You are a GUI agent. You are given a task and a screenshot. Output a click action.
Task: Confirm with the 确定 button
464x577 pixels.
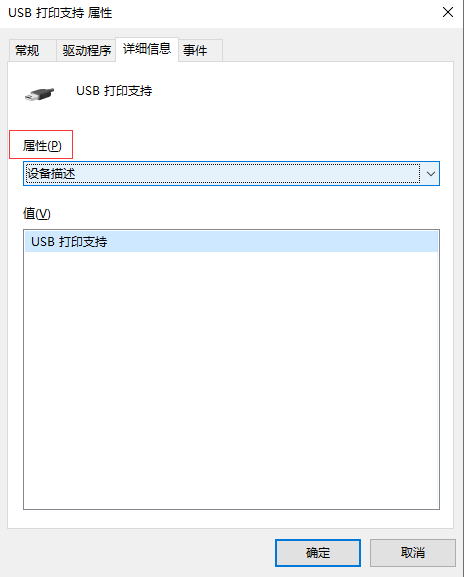pos(318,552)
